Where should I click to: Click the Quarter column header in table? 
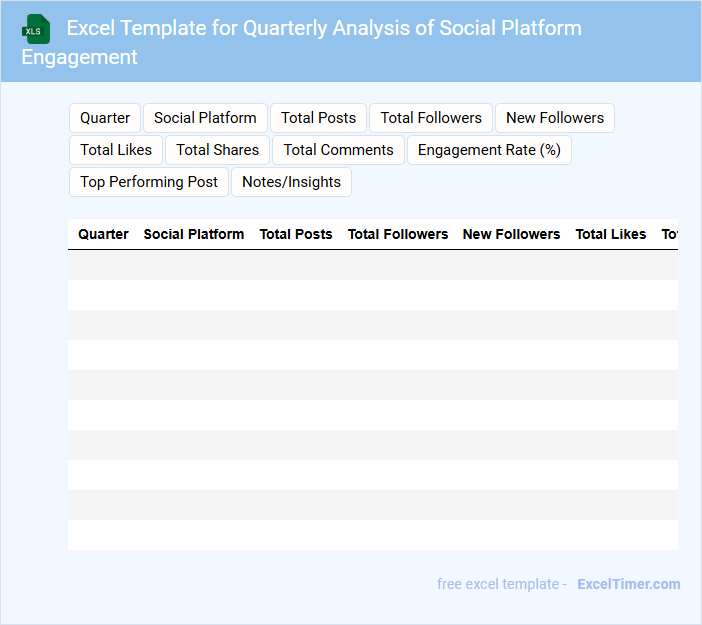(x=103, y=234)
